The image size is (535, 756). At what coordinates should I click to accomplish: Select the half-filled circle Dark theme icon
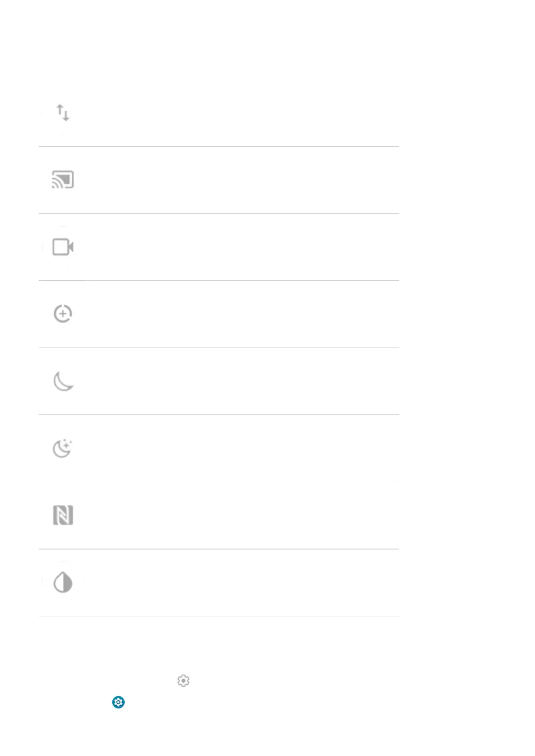(63, 583)
